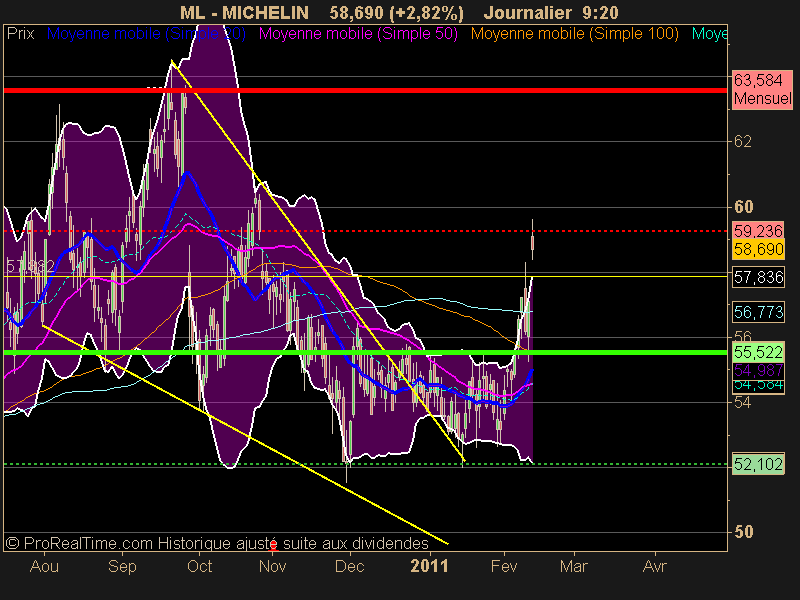The height and width of the screenshot is (600, 800).
Task: Click the green 55,522 price label
Action: coord(758,352)
